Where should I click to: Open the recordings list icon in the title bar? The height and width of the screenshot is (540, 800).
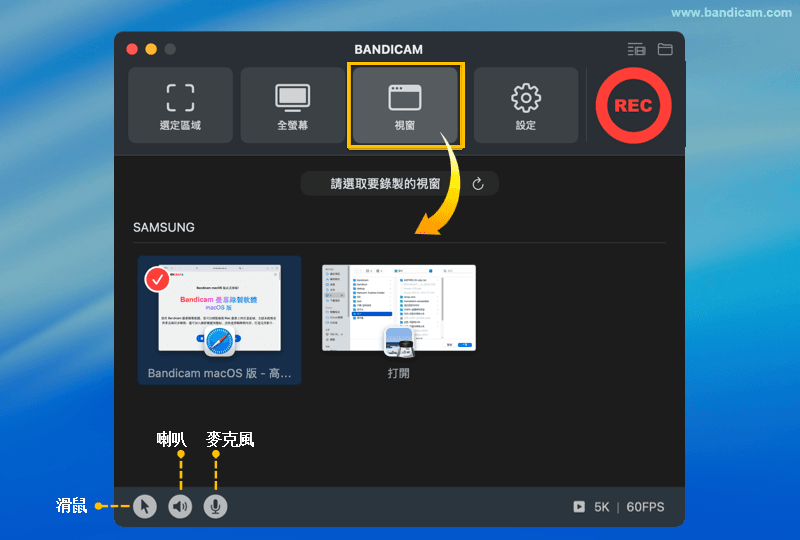click(x=636, y=49)
